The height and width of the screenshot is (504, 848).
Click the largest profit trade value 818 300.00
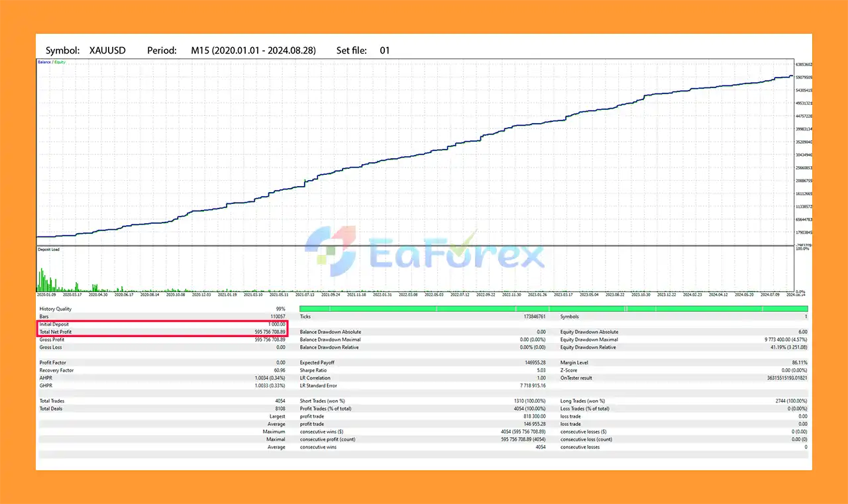point(533,417)
